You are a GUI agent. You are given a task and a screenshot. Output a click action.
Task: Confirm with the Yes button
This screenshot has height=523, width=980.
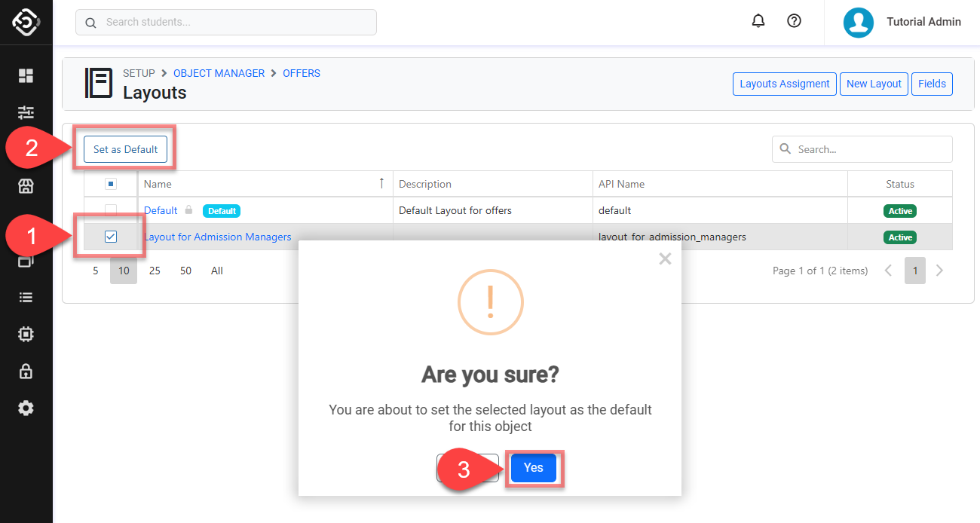click(x=533, y=468)
